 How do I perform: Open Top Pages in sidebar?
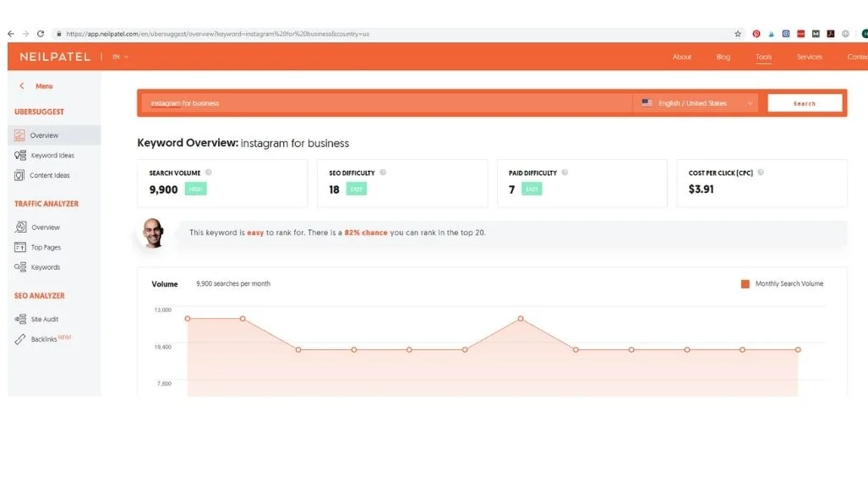coord(46,247)
